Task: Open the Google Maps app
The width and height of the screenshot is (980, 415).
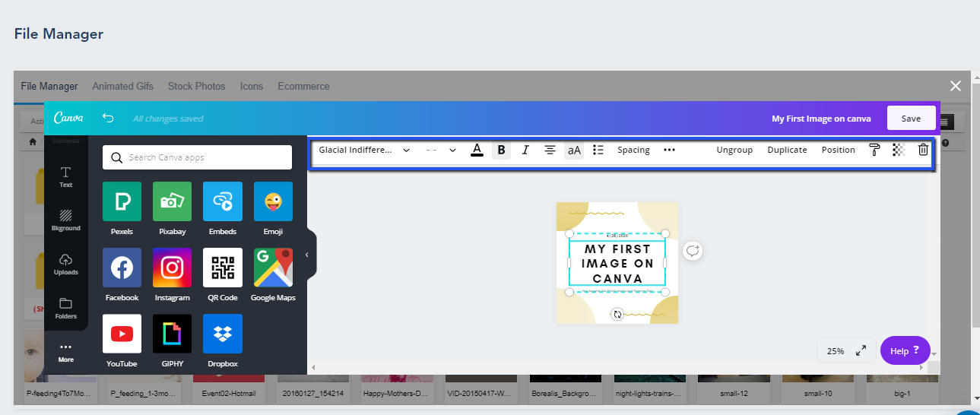Action: coord(273,275)
